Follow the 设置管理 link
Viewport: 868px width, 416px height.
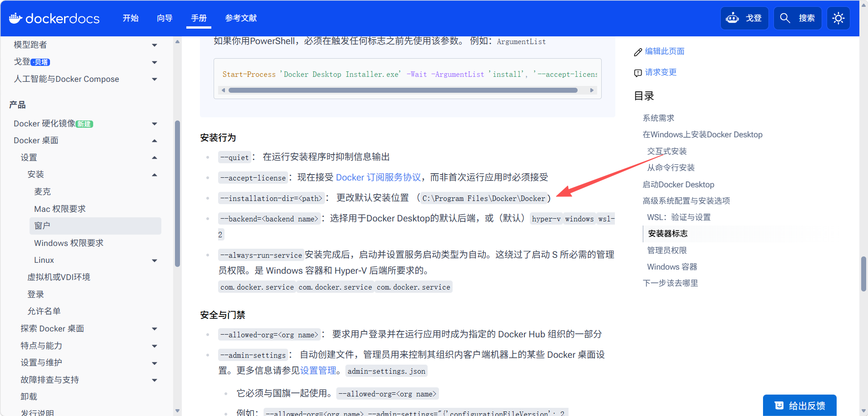tap(318, 371)
